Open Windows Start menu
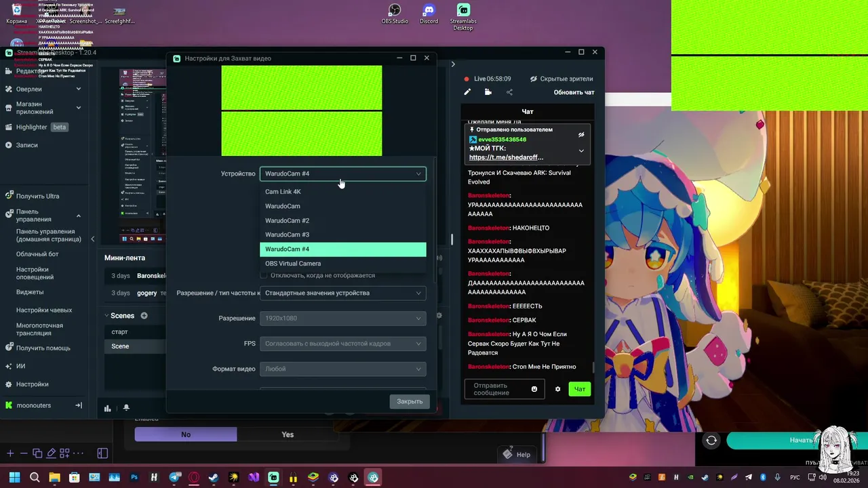Viewport: 868px width, 488px height. pos(14,477)
